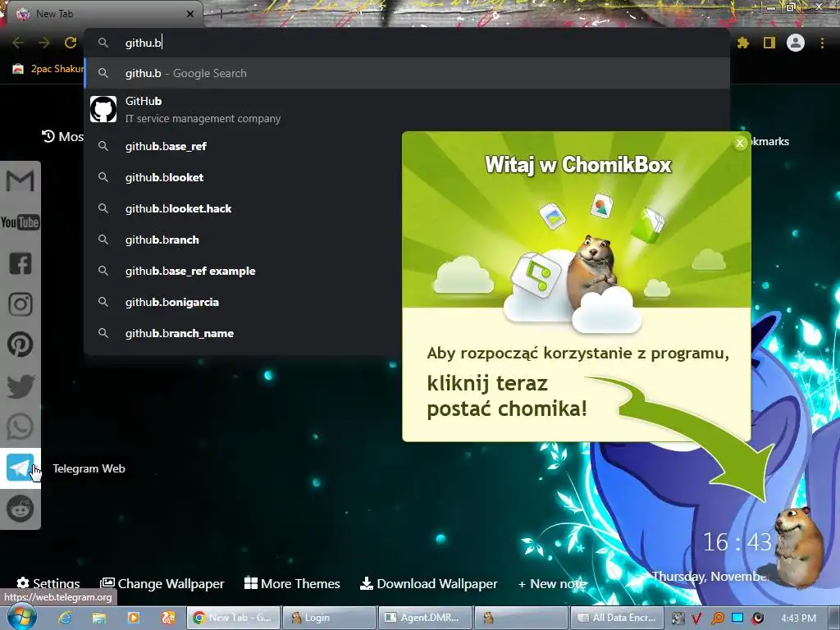Viewport: 840px width, 630px height.
Task: Open the WhatsApp sidebar shortcut
Action: tap(20, 427)
